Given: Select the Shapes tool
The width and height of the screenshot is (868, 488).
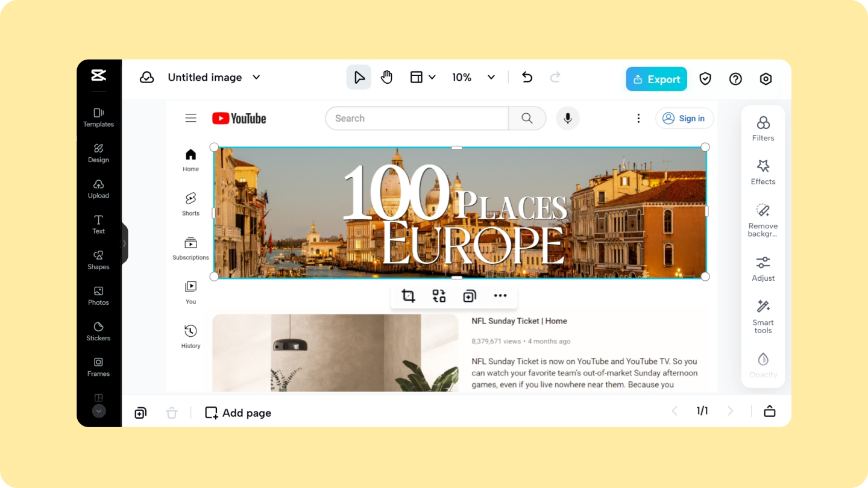Looking at the screenshot, I should tap(98, 261).
